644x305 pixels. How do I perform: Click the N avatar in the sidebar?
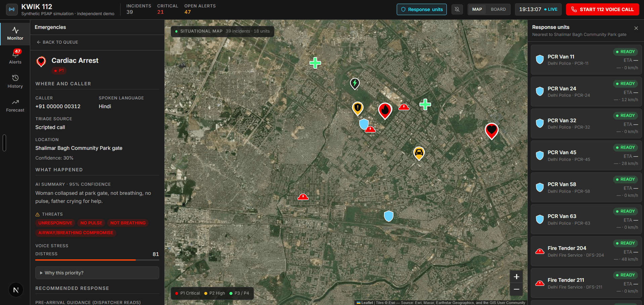click(16, 290)
